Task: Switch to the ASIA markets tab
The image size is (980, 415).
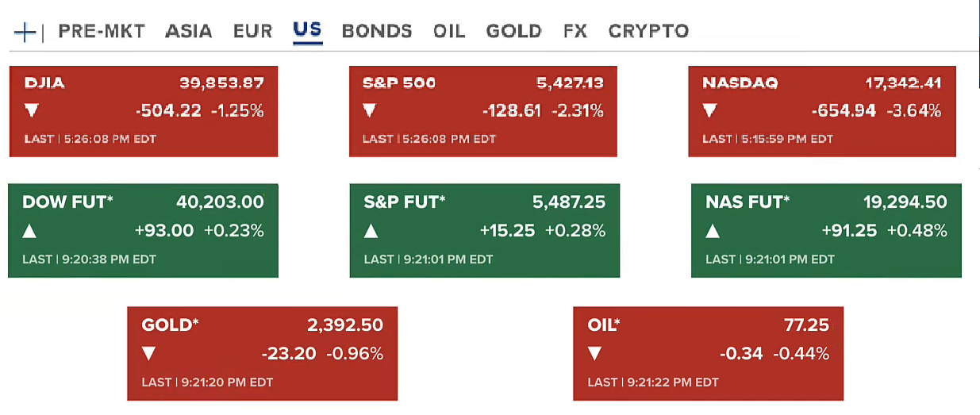Action: (189, 32)
